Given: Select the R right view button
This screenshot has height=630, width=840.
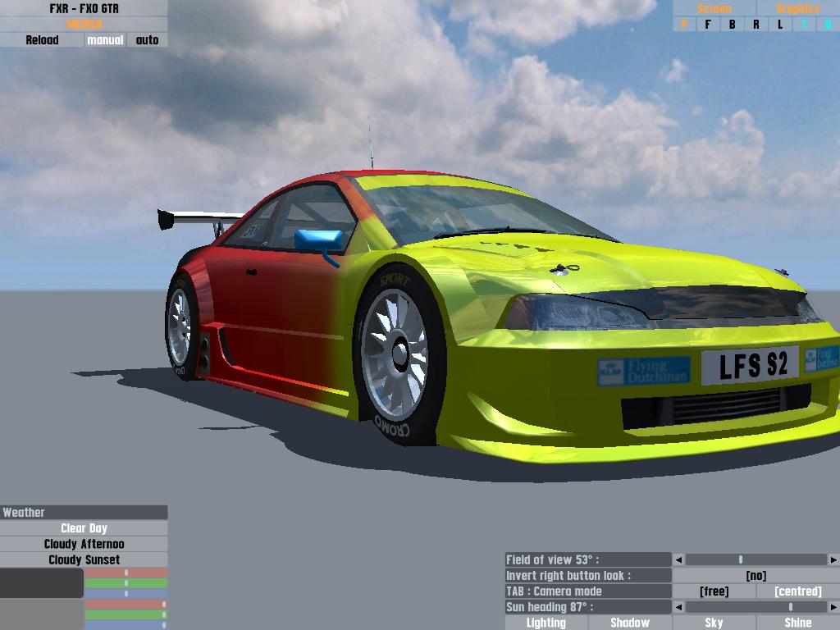Looking at the screenshot, I should pos(756,24).
